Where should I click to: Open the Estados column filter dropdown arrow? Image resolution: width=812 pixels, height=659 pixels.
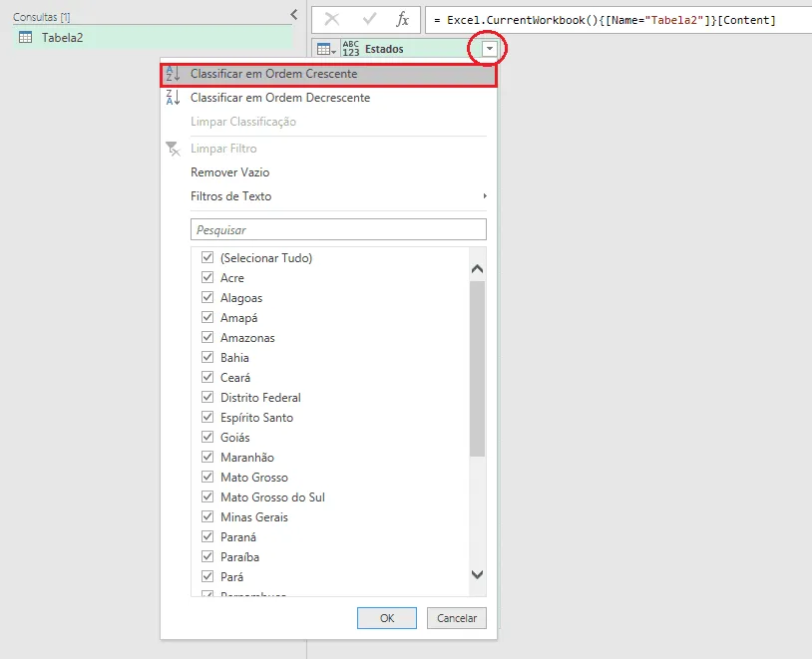pyautogui.click(x=490, y=49)
